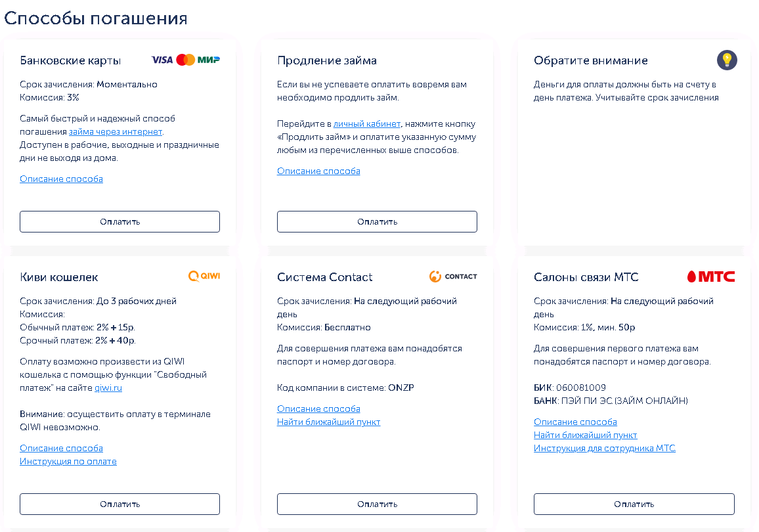Open Описание способа under Банковские карты
The height and width of the screenshot is (532, 759).
point(61,179)
